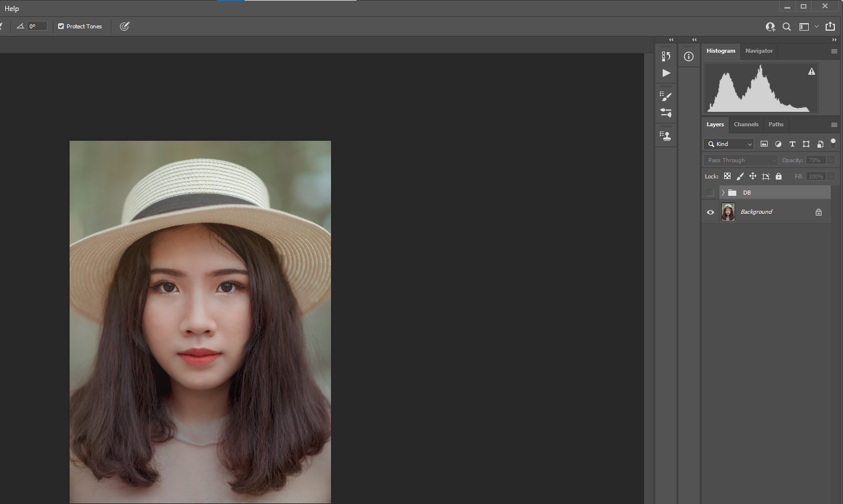Click the DB group folder icon

coord(732,192)
